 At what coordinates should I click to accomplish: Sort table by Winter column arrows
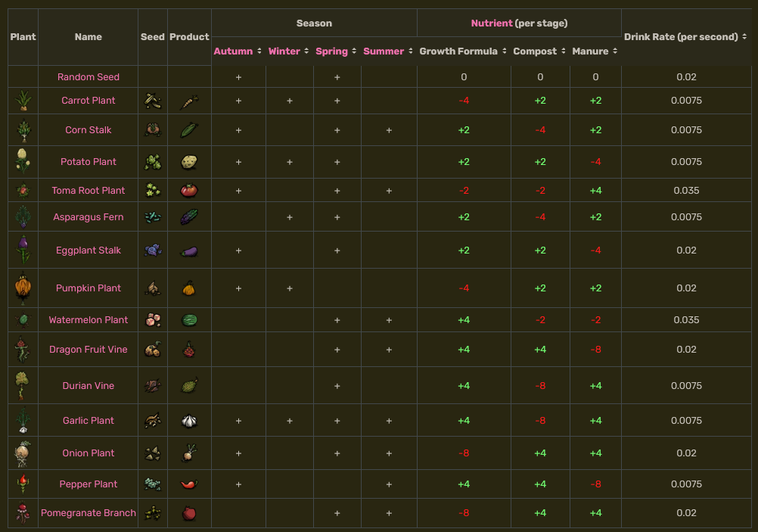[306, 51]
